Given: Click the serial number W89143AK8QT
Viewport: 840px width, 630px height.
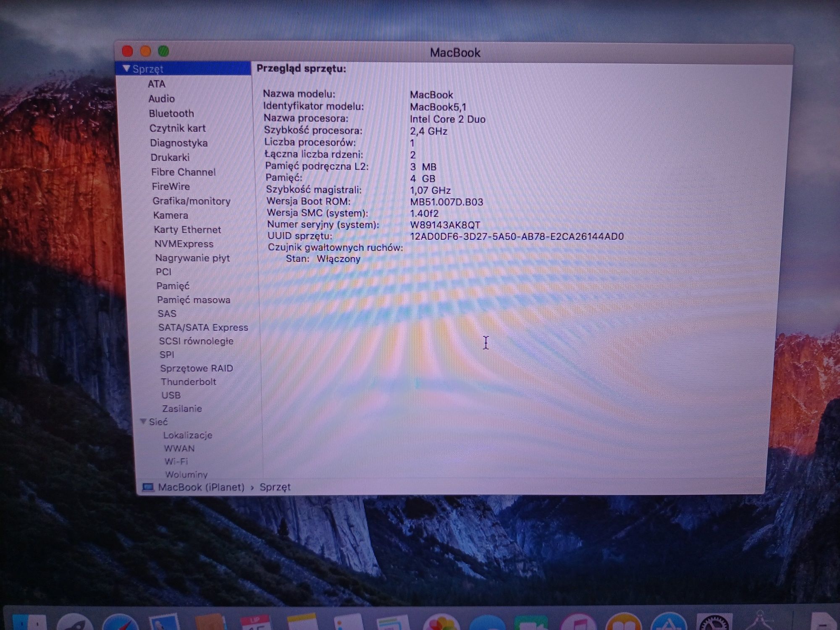Looking at the screenshot, I should click(x=445, y=225).
